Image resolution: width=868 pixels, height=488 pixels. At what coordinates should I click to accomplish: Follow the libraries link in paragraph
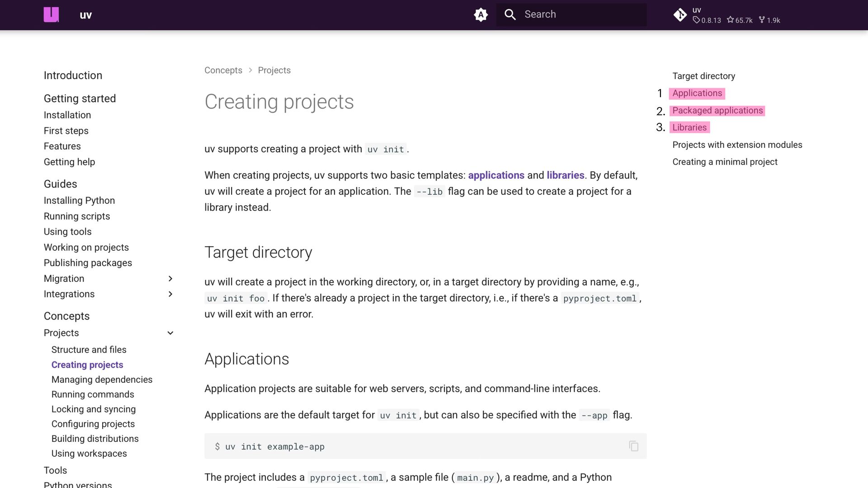click(565, 175)
